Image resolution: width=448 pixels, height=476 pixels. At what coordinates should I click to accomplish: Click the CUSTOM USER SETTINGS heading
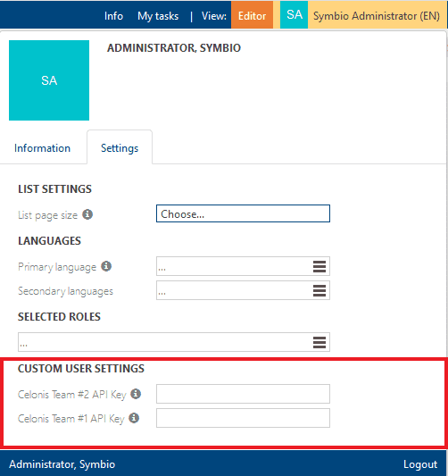(x=81, y=368)
